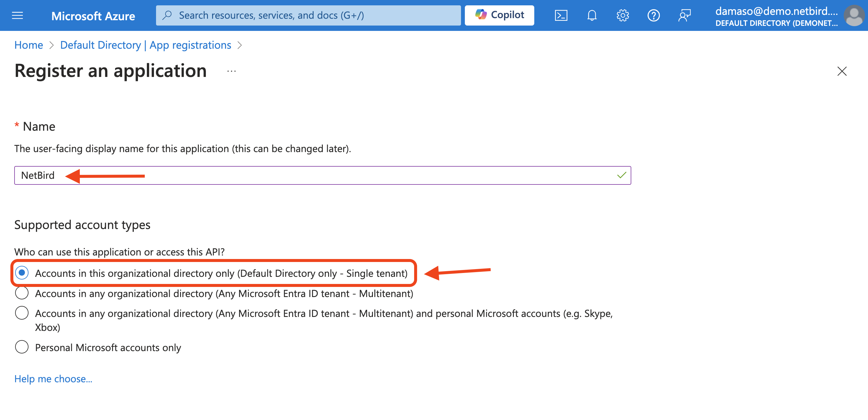Launch Copilot from the top bar
This screenshot has height=420, width=868.
[x=499, y=15]
